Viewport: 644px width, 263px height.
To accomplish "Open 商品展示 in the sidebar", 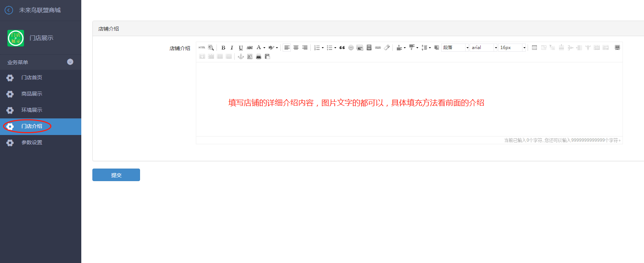I will [41, 94].
